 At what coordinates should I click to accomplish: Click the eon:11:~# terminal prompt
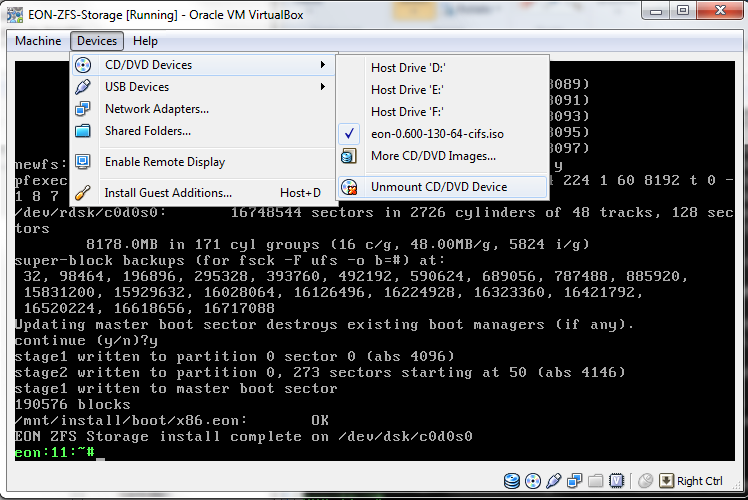(x=54, y=452)
